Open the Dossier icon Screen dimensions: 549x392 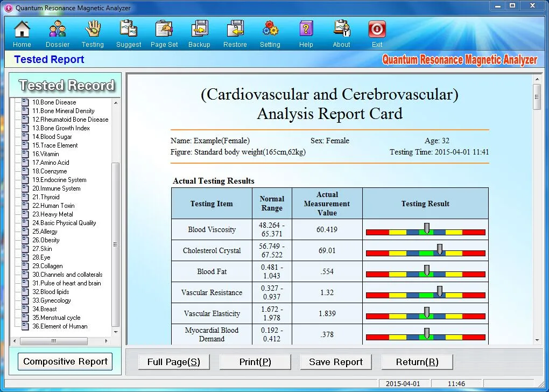58,30
